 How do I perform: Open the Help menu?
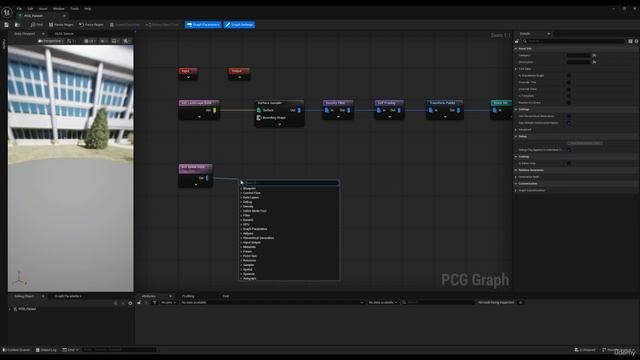pos(88,9)
